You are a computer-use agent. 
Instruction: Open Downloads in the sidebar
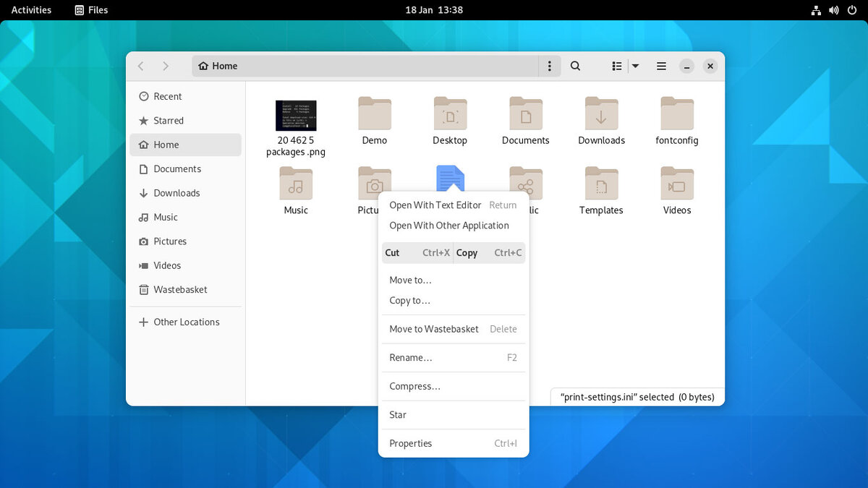coord(185,193)
